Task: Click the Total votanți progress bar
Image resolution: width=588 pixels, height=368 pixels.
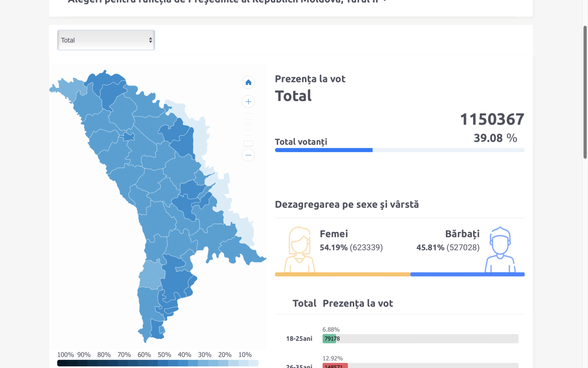Action: pos(399,150)
